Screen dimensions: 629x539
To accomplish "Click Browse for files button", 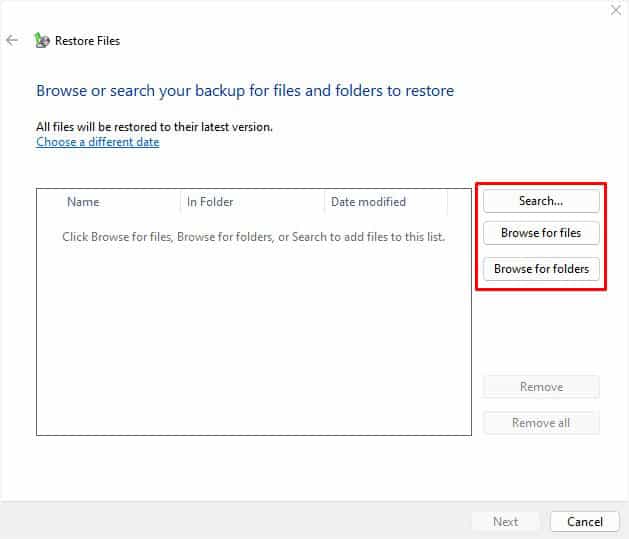I will point(541,233).
